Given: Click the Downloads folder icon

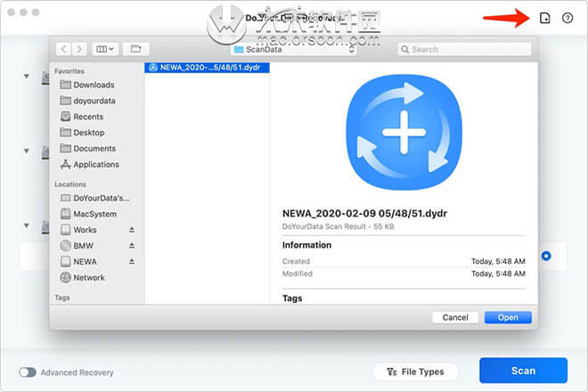Looking at the screenshot, I should 66,85.
